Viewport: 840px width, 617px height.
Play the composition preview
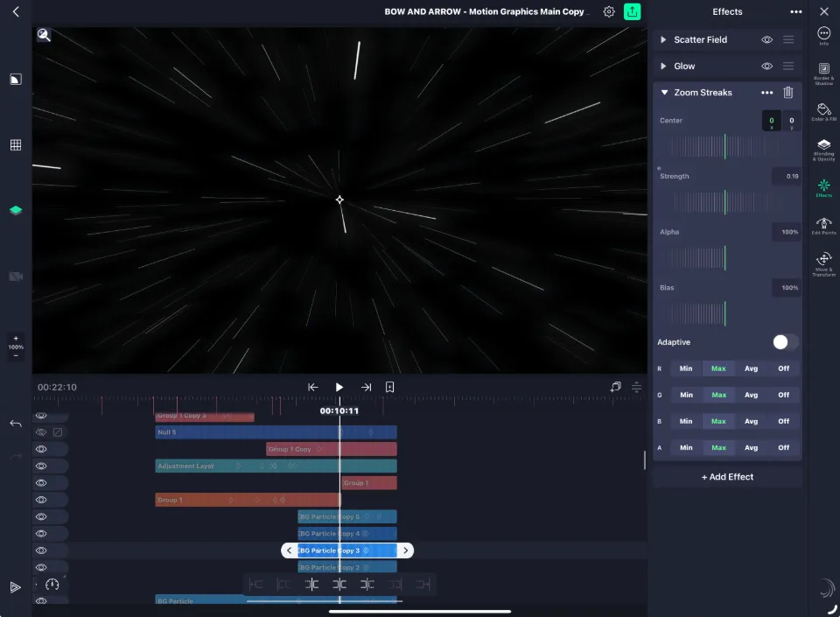tap(339, 387)
